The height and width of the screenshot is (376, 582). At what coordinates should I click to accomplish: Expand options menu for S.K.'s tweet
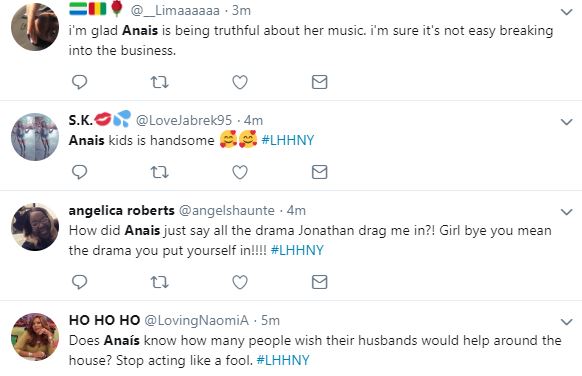tap(566, 122)
